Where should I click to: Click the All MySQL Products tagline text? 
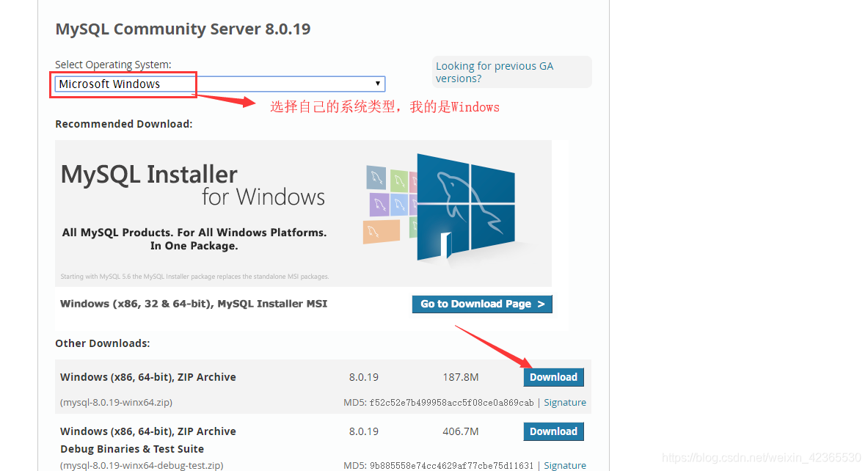[194, 239]
